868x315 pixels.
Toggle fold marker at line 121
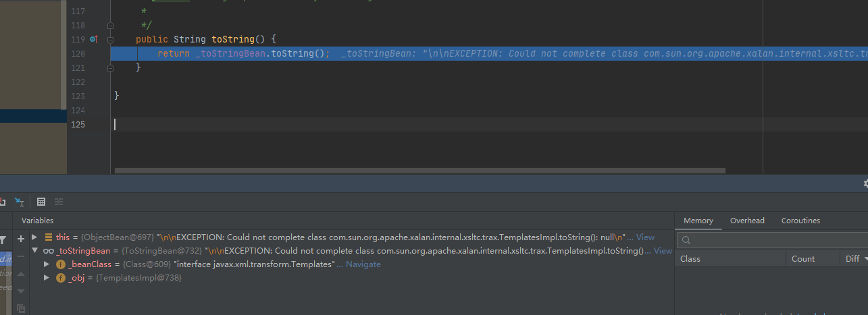[x=110, y=67]
